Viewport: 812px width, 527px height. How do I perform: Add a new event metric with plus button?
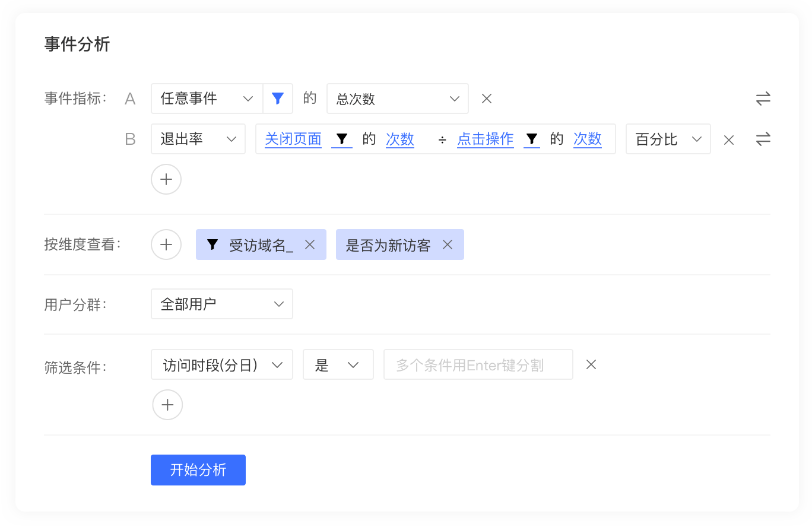[166, 179]
